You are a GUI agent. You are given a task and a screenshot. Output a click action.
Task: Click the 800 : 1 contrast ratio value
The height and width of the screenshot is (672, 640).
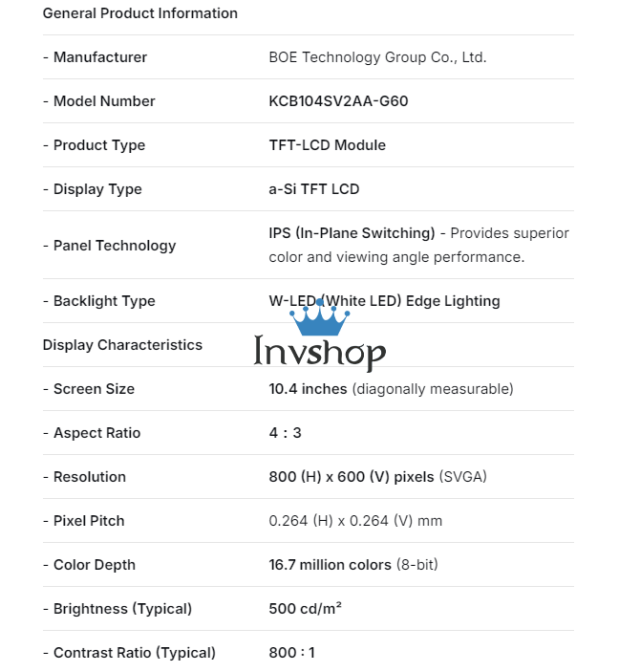tap(291, 653)
